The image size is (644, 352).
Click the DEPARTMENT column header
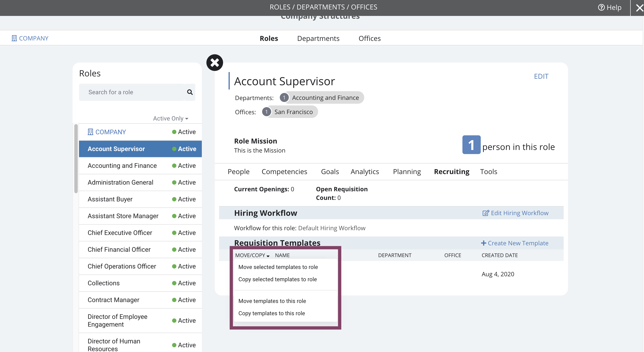(395, 255)
